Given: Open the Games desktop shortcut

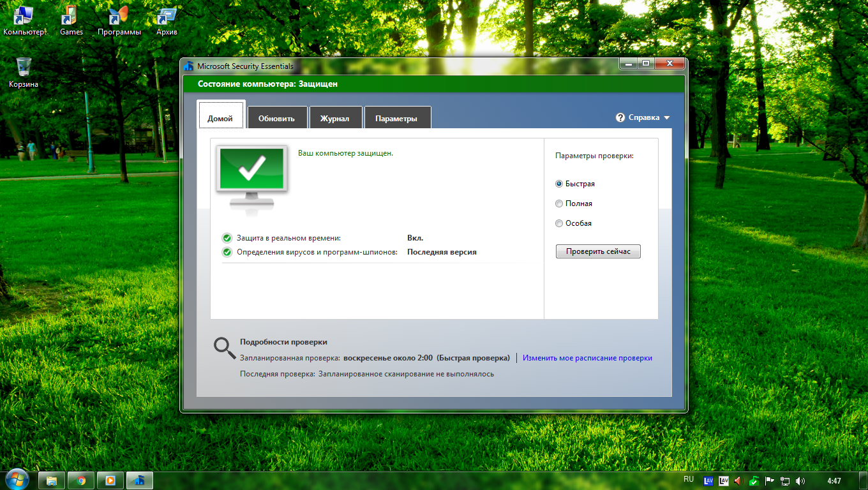Looking at the screenshot, I should click(71, 21).
